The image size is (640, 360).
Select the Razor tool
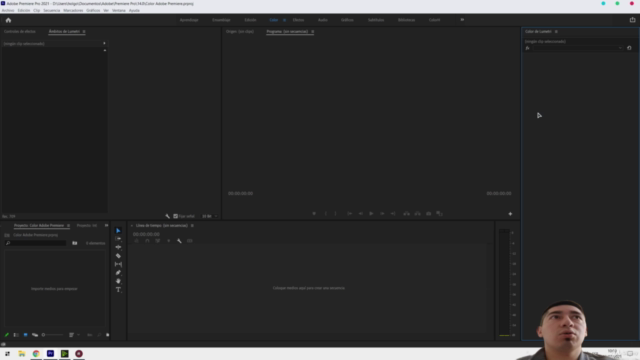coord(118,256)
